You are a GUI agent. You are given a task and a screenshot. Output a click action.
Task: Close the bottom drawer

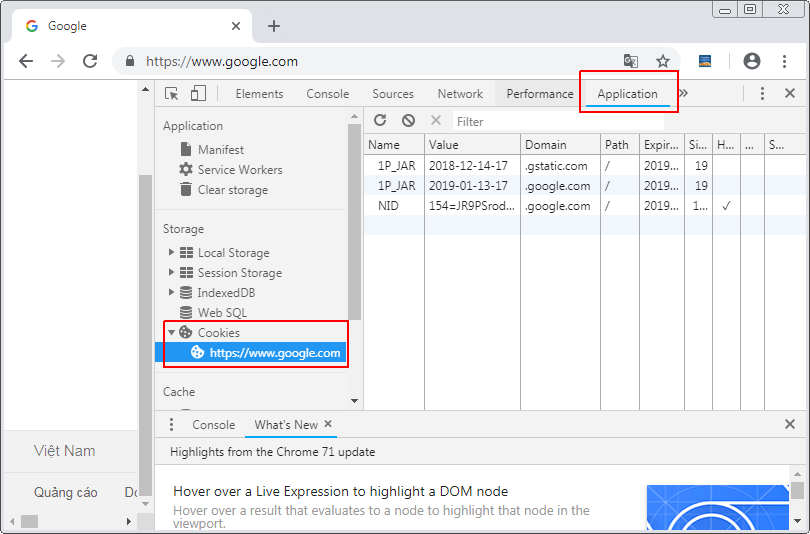coord(790,424)
